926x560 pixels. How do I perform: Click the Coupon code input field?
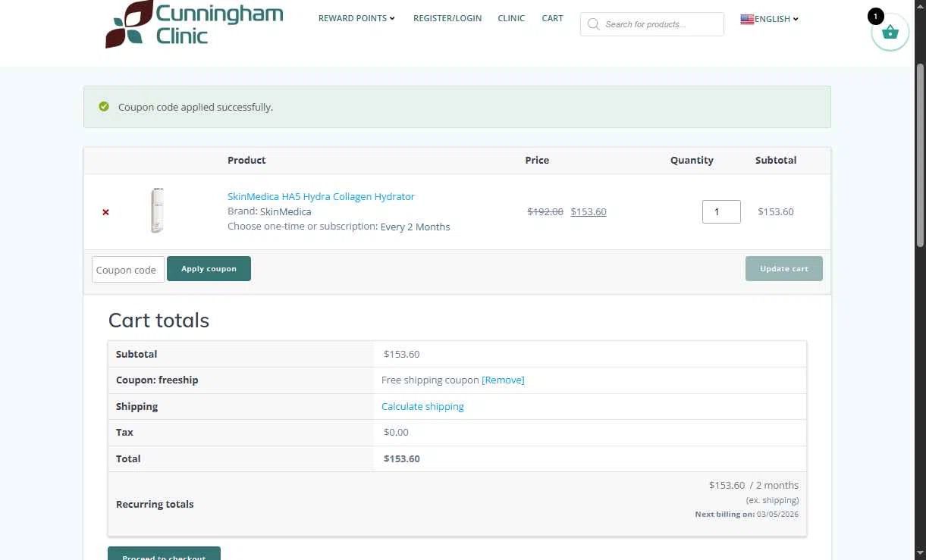(x=127, y=269)
